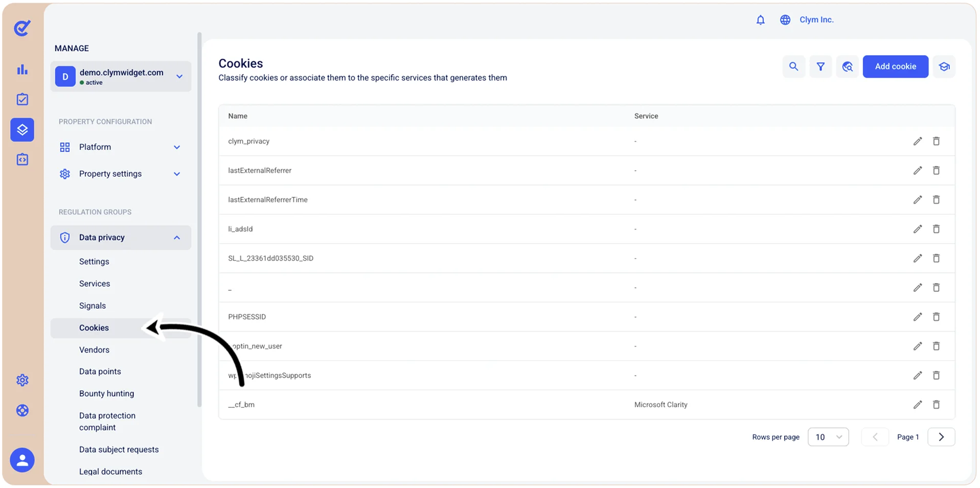This screenshot has width=980, height=488.
Task: Open the analytics bar chart sidebar icon
Action: click(22, 69)
